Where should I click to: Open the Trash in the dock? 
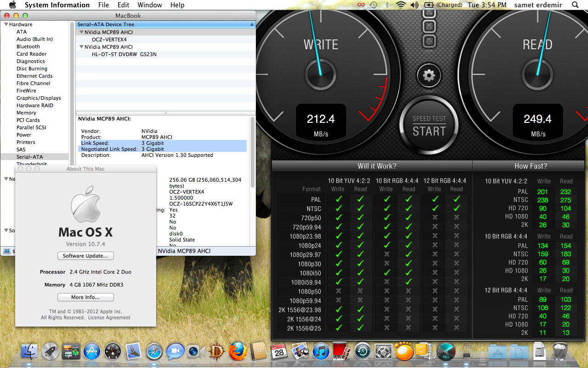560,352
